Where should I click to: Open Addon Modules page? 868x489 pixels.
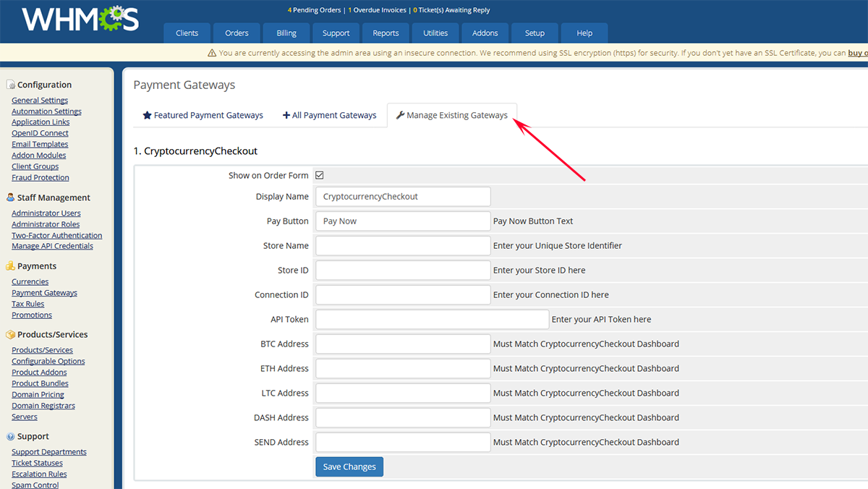(x=38, y=156)
